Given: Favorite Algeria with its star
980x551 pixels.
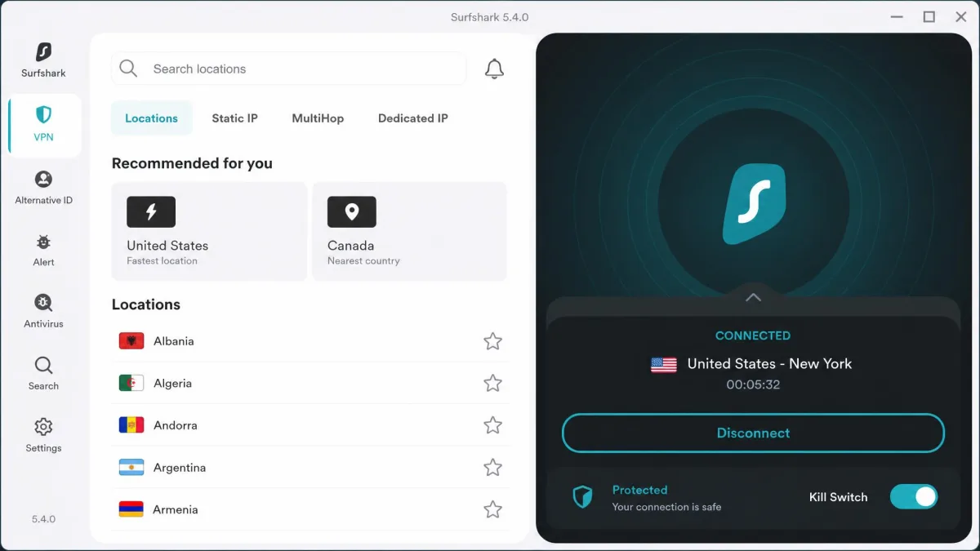Looking at the screenshot, I should pyautogui.click(x=492, y=383).
